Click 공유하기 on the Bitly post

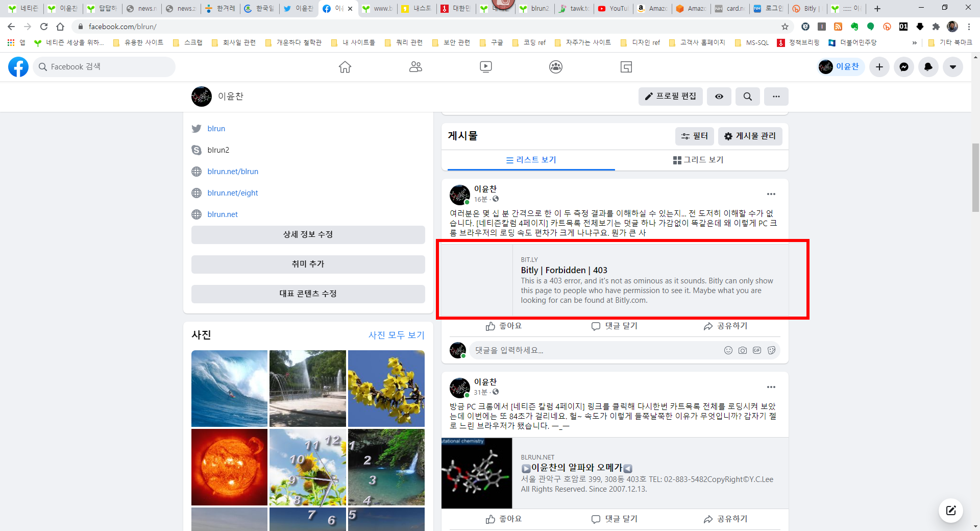coord(725,326)
